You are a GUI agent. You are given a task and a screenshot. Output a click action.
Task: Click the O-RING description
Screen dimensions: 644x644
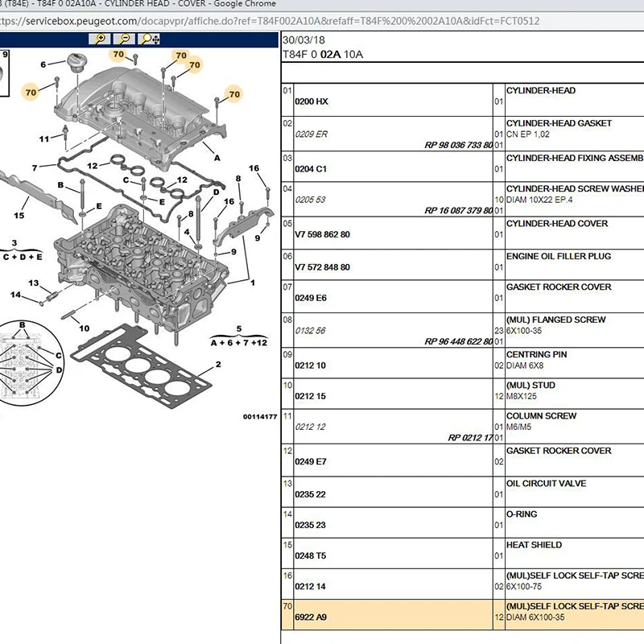click(522, 514)
